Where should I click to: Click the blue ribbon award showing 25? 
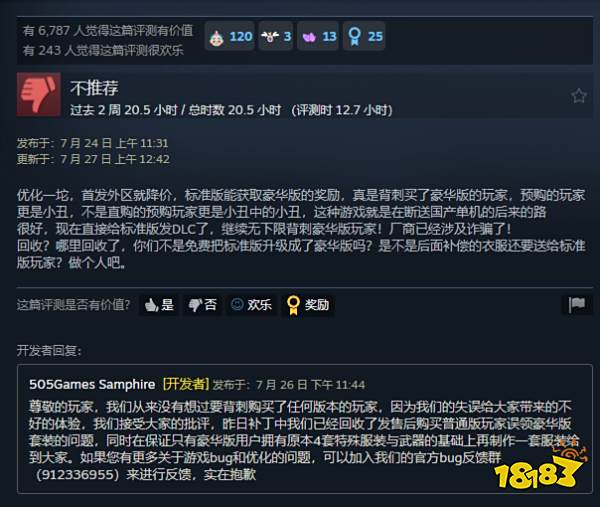pyautogui.click(x=364, y=36)
